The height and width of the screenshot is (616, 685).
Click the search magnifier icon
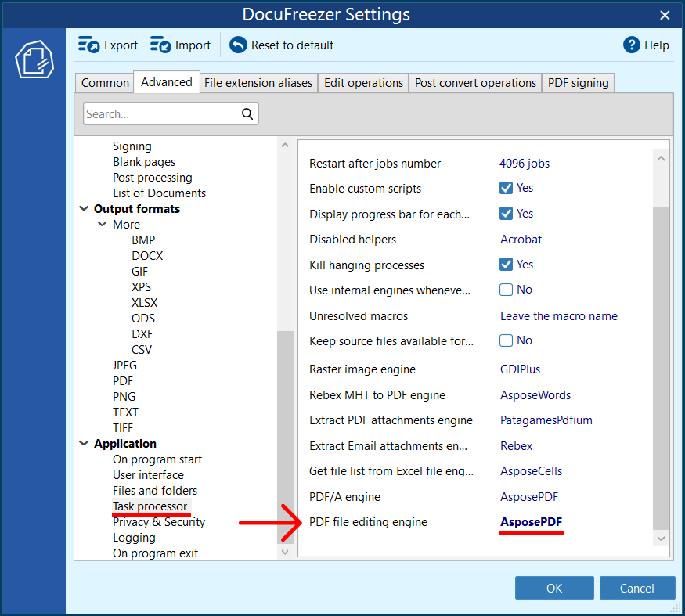(247, 114)
